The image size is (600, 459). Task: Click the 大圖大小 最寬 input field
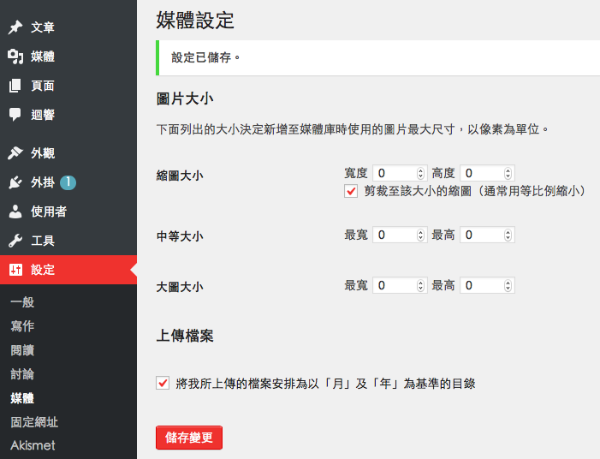399,285
